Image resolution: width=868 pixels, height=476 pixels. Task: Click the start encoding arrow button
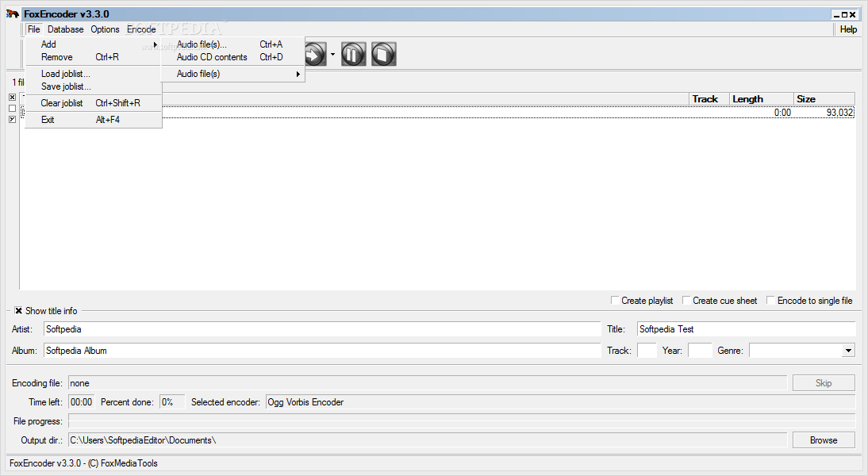coord(315,54)
